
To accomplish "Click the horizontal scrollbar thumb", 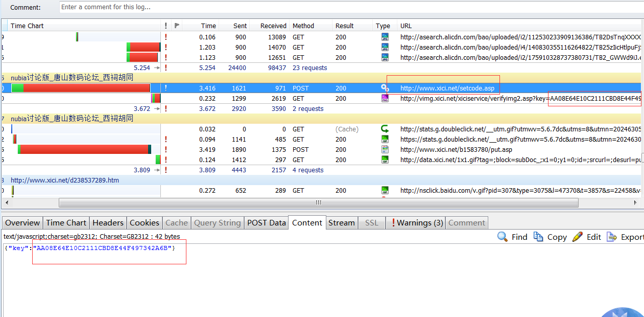I will [x=318, y=202].
